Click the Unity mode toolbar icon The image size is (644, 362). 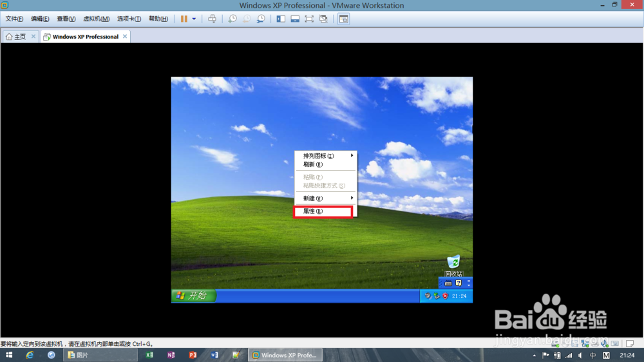(323, 19)
